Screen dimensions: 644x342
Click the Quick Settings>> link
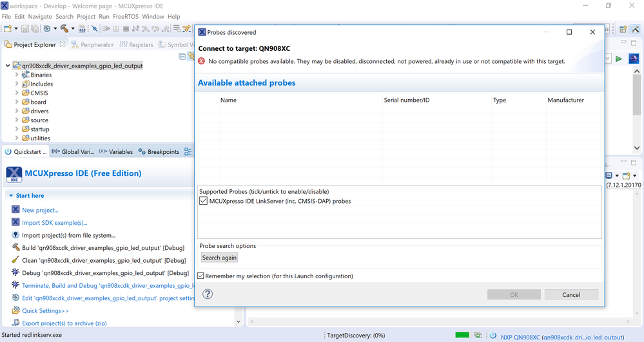click(x=45, y=311)
